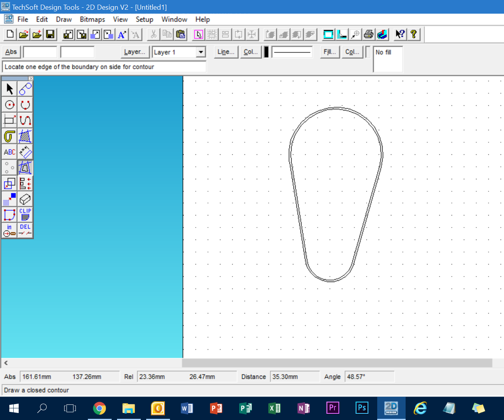The width and height of the screenshot is (504, 420).
Task: Open the ABC text tool
Action: click(9, 152)
